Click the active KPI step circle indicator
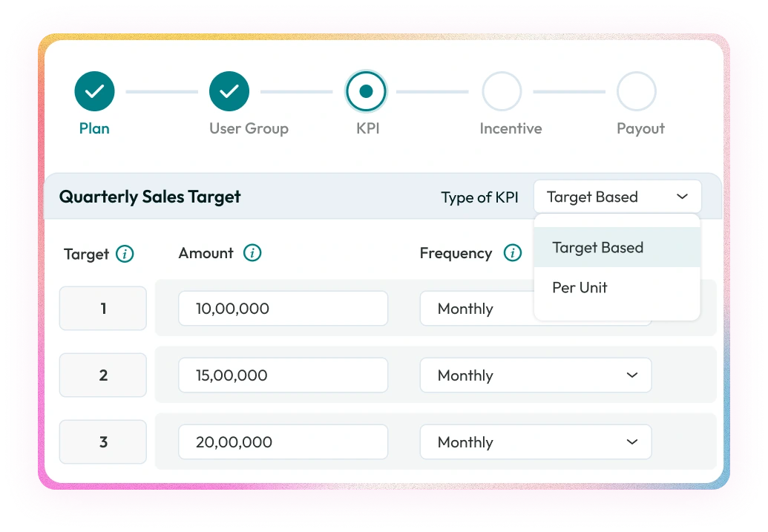 tap(366, 91)
